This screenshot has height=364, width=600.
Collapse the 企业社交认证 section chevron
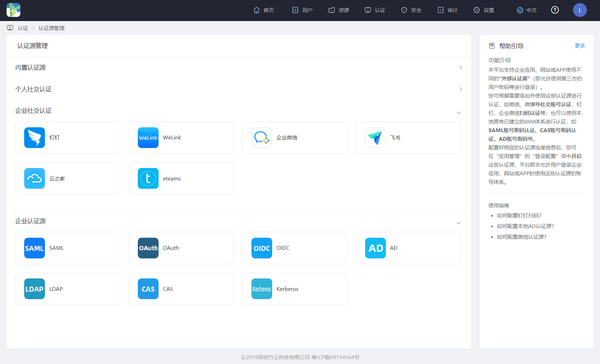[459, 113]
